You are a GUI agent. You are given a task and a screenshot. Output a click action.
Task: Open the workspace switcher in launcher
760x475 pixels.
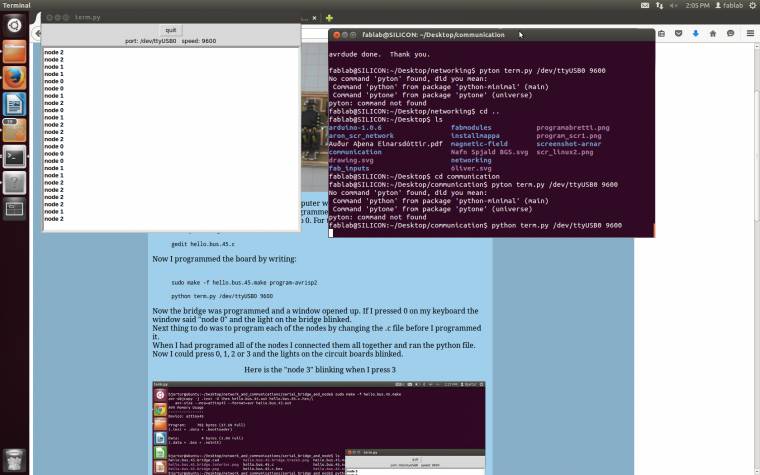(x=14, y=209)
